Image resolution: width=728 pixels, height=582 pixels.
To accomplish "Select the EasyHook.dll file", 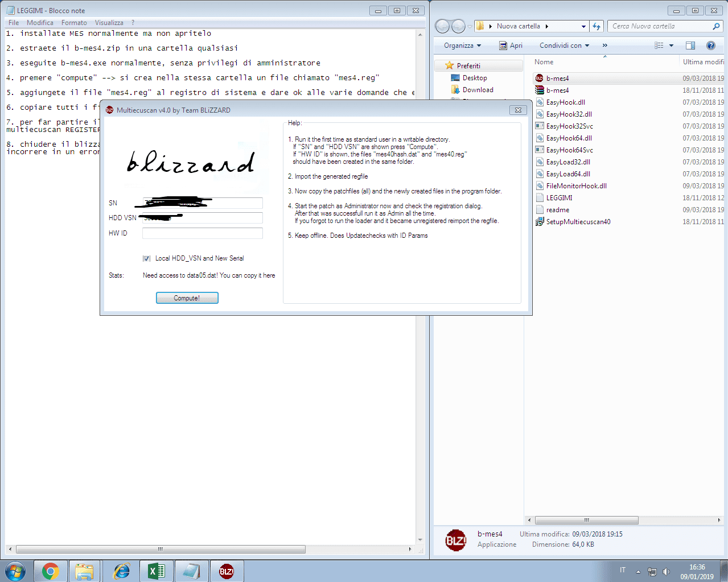I will pyautogui.click(x=565, y=102).
